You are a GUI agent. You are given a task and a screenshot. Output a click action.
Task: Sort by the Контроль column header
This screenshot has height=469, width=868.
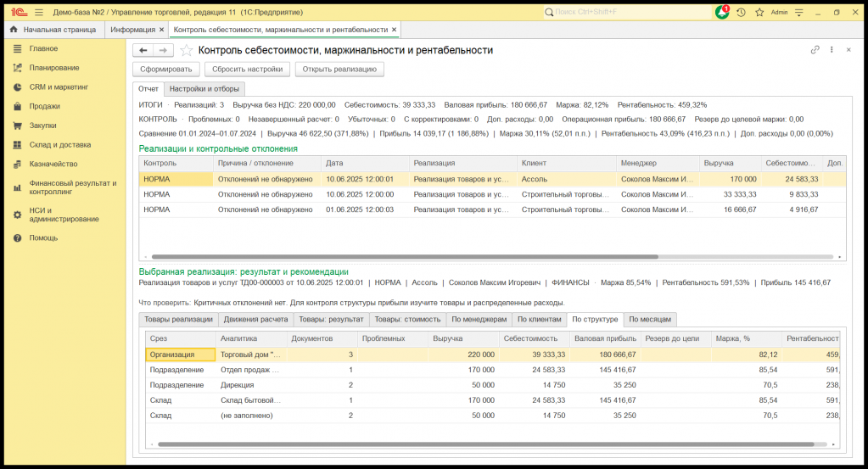point(176,163)
